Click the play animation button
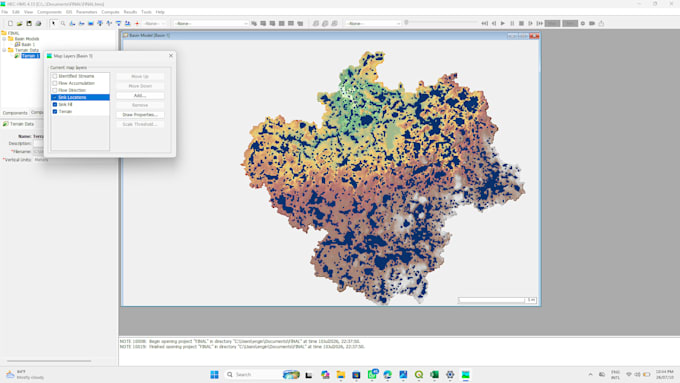The width and height of the screenshot is (680, 383). click(x=503, y=23)
